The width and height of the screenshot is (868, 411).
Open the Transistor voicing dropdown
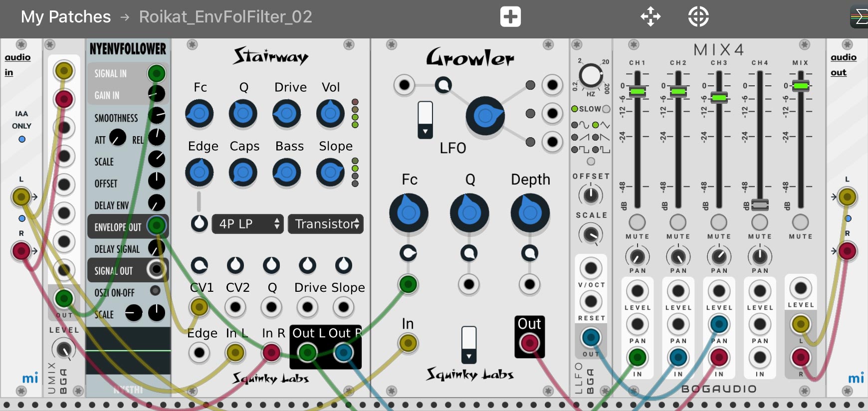tap(326, 224)
